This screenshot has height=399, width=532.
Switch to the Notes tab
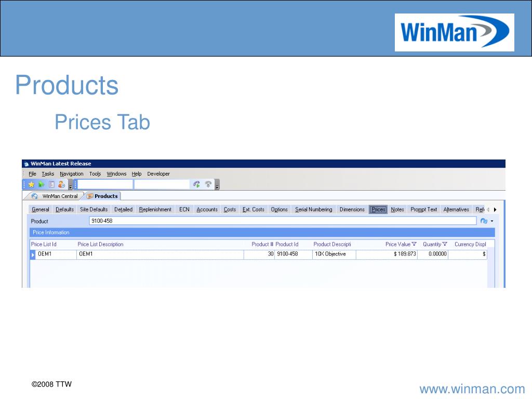pyautogui.click(x=397, y=210)
